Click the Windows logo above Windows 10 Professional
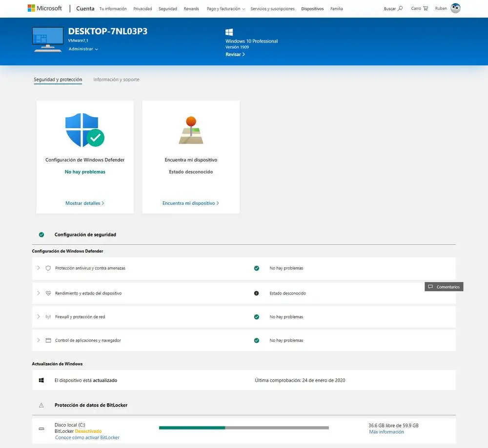Image resolution: width=488 pixels, height=448 pixels. coord(229,32)
